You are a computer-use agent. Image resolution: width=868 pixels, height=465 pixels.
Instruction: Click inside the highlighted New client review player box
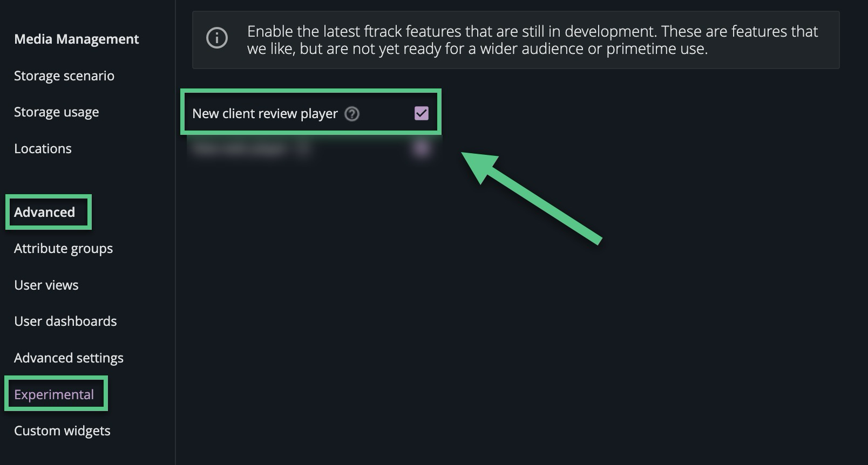point(310,112)
